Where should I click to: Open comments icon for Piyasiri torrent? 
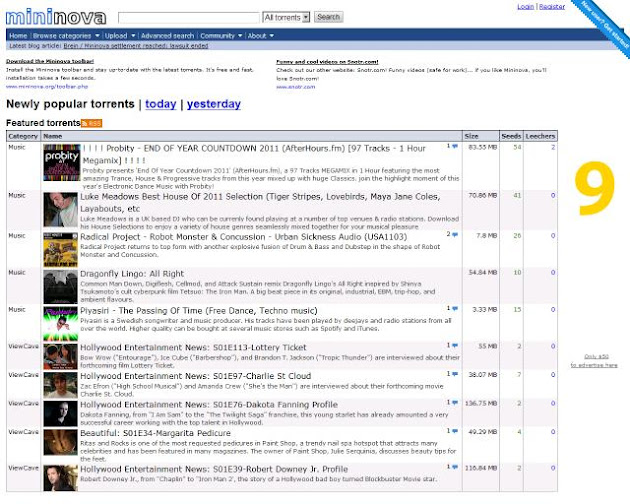455,308
